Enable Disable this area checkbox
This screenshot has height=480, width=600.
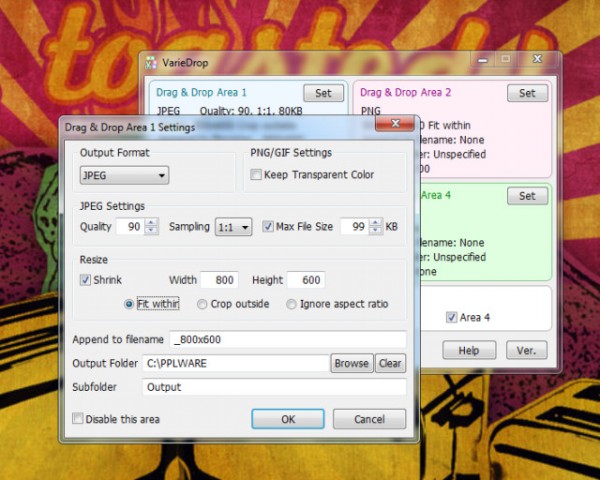[x=78, y=418]
